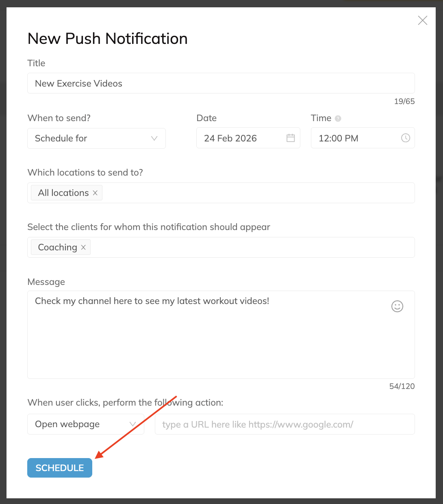Open the emoji picker in Message box
The image size is (443, 504).
(x=397, y=306)
